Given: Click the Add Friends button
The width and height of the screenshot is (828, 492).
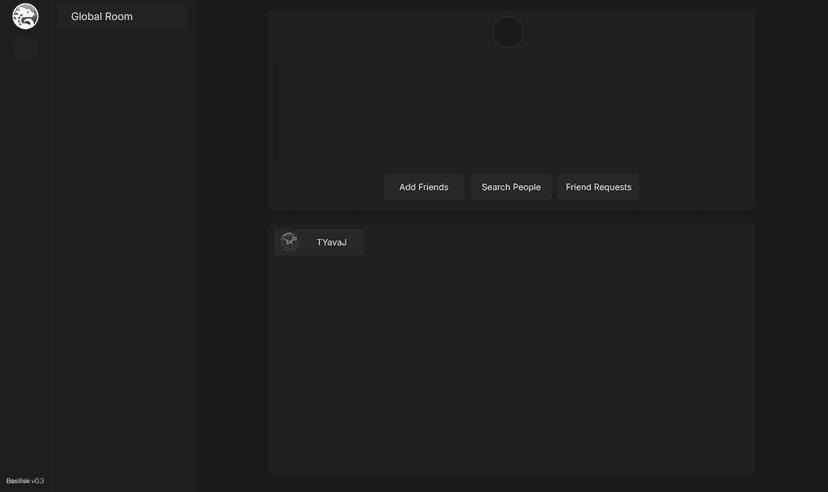Looking at the screenshot, I should pos(424,187).
